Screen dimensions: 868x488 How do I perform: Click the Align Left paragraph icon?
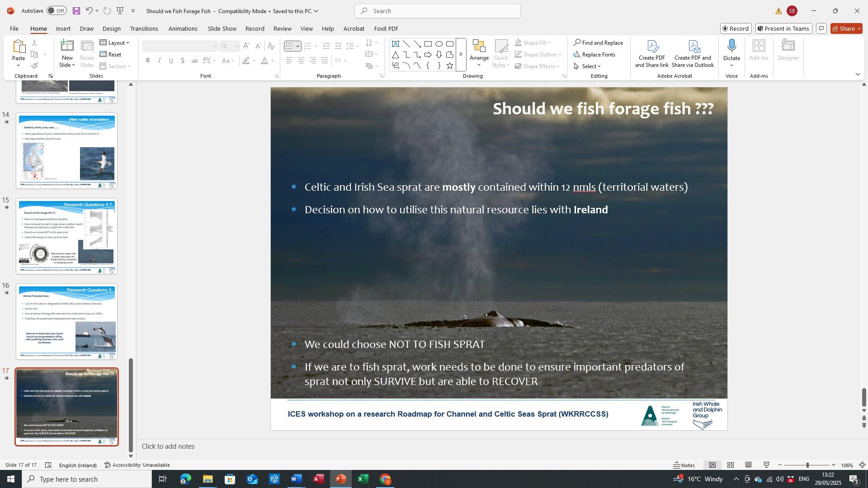coord(289,61)
